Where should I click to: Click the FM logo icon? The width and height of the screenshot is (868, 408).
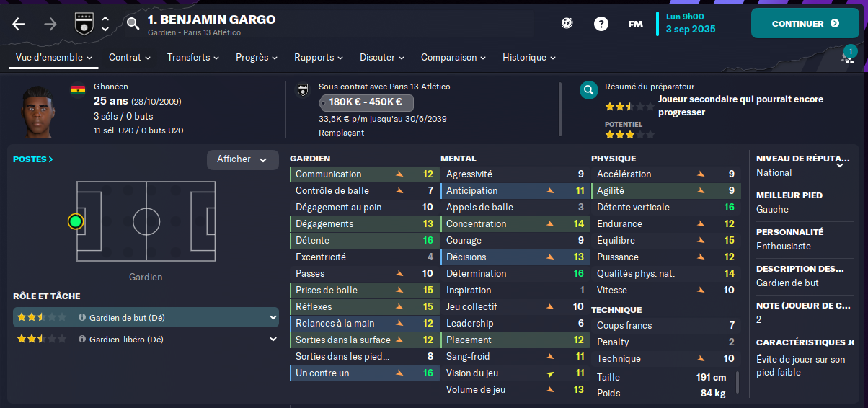pos(635,24)
